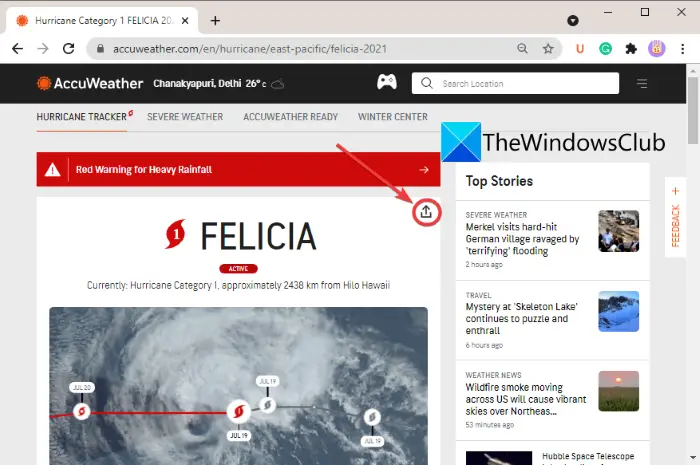Click the Merkel story thumbnail image
700x465 pixels.
point(619,231)
